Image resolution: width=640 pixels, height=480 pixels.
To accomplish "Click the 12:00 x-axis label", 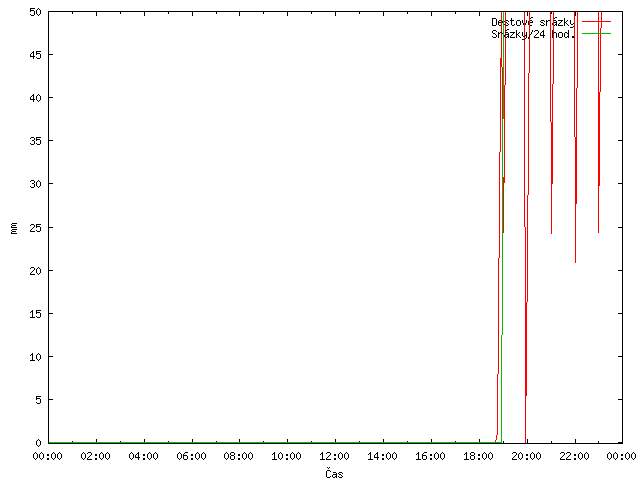I will [334, 456].
